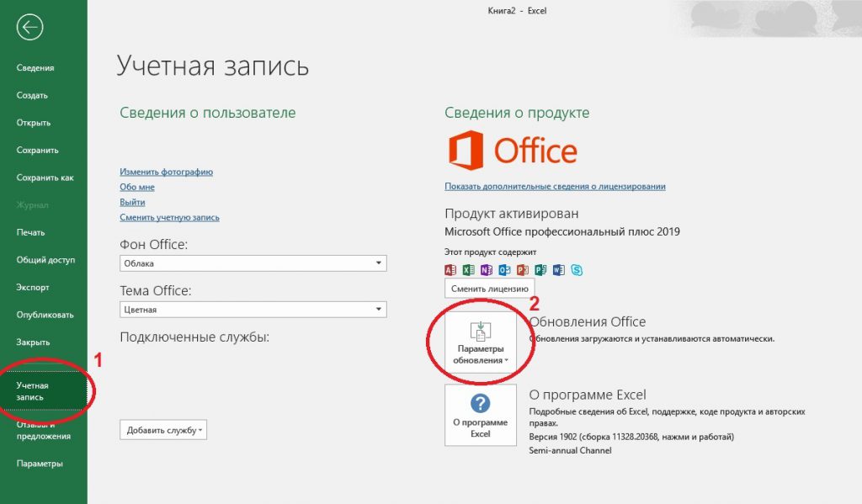The width and height of the screenshot is (862, 504).
Task: Open the Фон Office dropdown showing Облака
Action: [253, 263]
